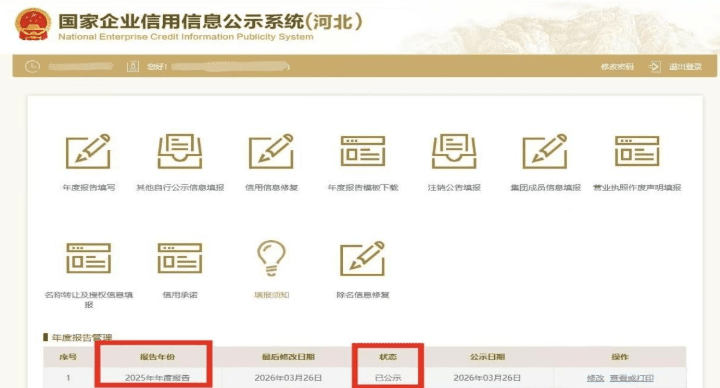Open the 年度报告模板下载 icon
The image size is (720, 388).
pos(363,151)
